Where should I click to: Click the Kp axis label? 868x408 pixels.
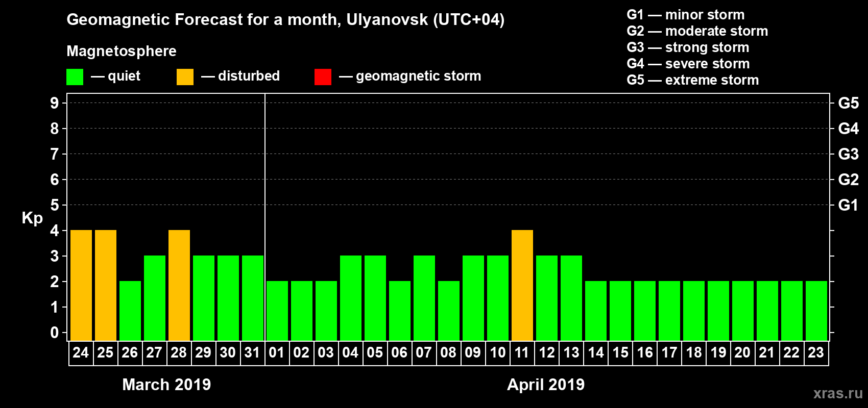pyautogui.click(x=32, y=218)
